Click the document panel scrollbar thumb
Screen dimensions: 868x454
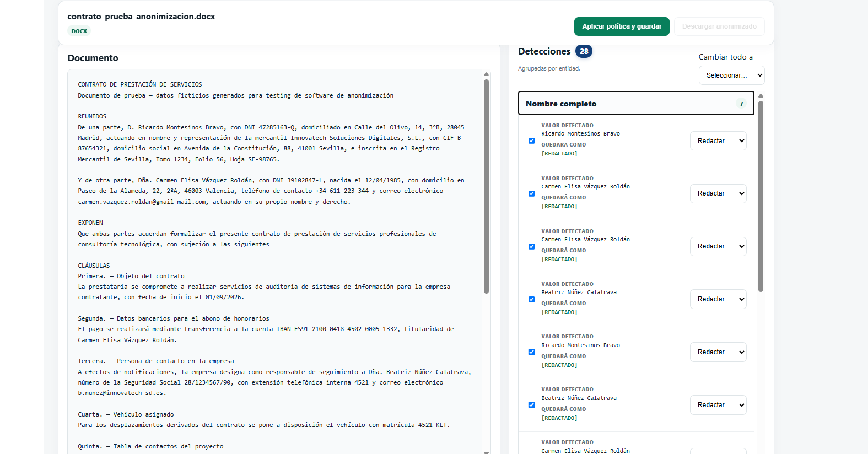(x=486, y=186)
